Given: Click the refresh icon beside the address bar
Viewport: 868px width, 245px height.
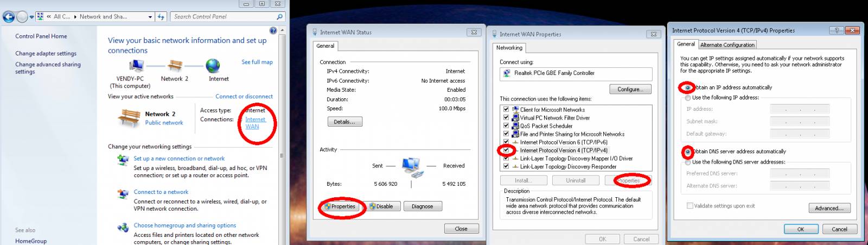Looking at the screenshot, I should tap(161, 17).
